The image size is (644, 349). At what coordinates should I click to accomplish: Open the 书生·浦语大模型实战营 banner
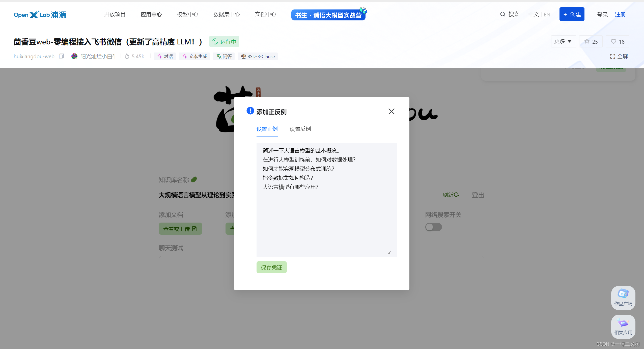pos(328,15)
